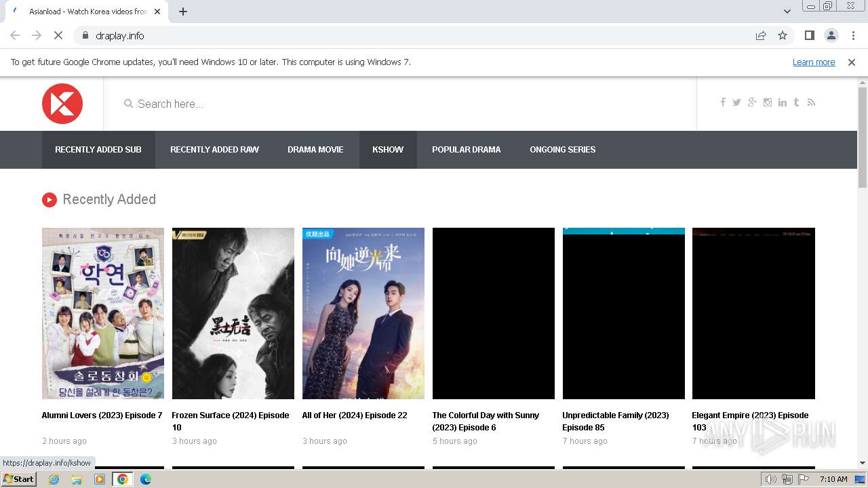Share this page via share icon
The width and height of the screenshot is (868, 488).
tap(761, 35)
